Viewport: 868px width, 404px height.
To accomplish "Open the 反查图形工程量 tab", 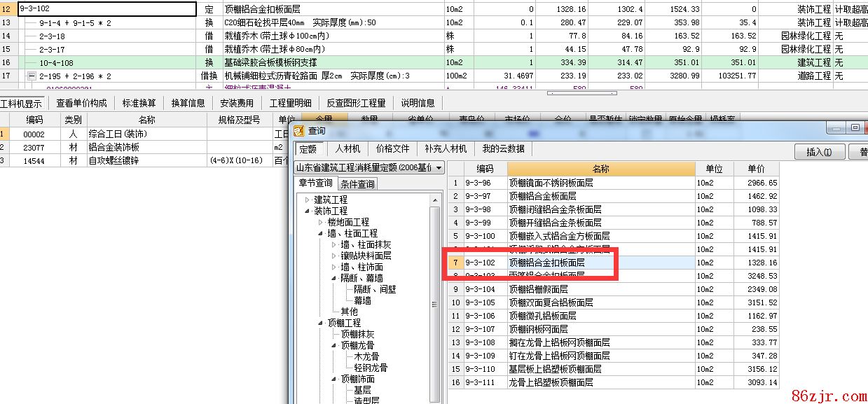I will click(x=356, y=103).
